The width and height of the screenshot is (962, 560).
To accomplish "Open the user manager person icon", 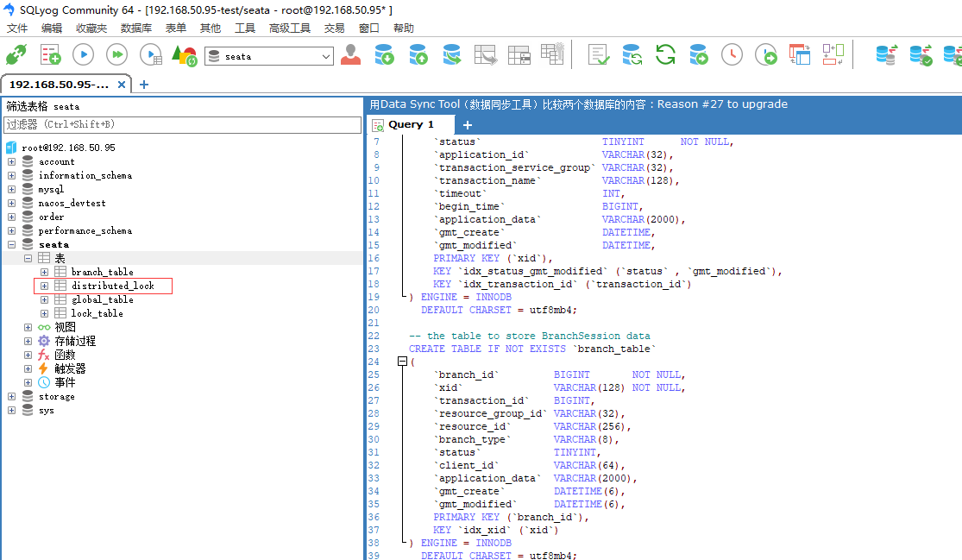I will click(350, 54).
